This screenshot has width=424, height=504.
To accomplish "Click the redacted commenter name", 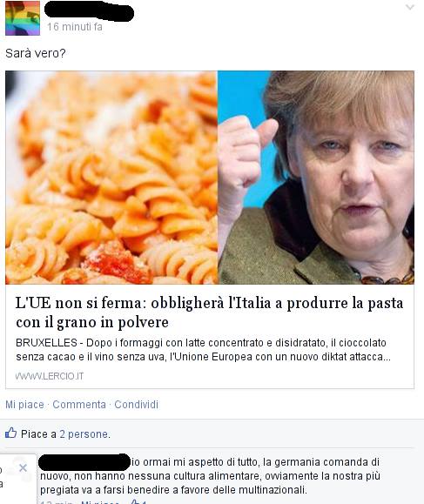I will coord(84,462).
